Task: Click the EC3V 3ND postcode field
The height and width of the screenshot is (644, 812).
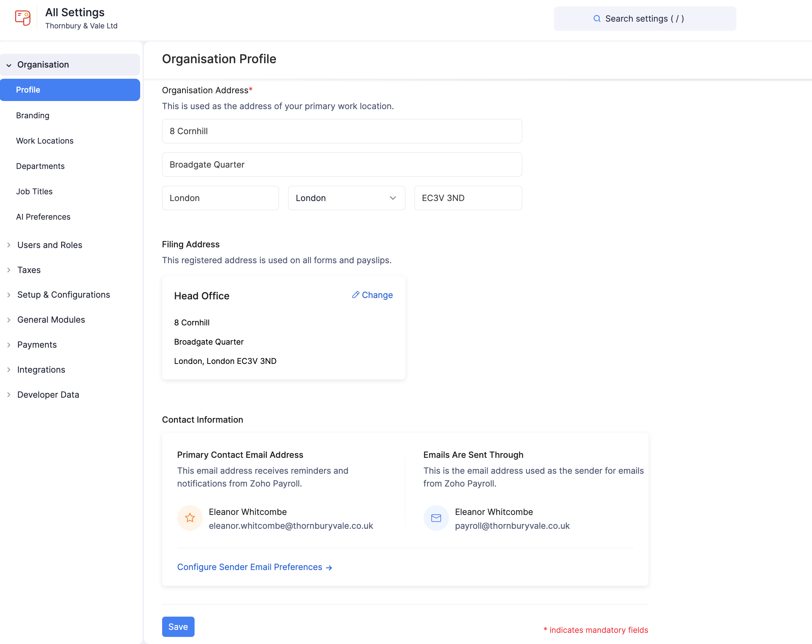Action: click(x=468, y=198)
